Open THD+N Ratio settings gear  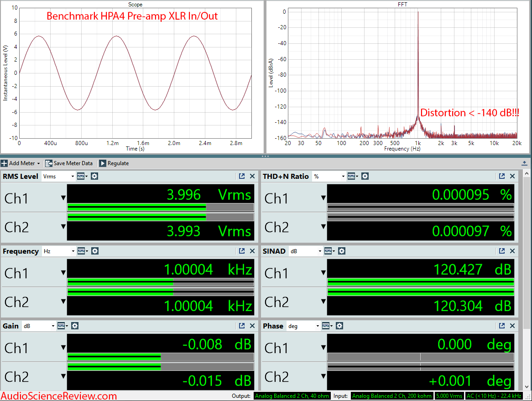(x=365, y=176)
